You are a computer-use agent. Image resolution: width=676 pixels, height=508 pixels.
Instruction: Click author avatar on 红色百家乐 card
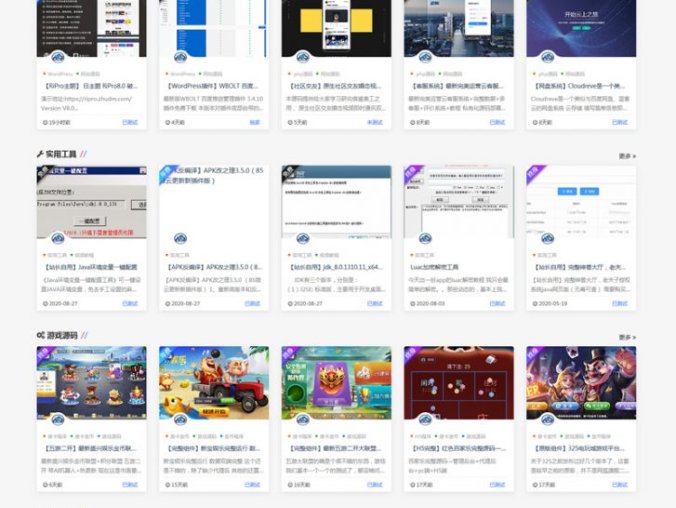point(425,419)
